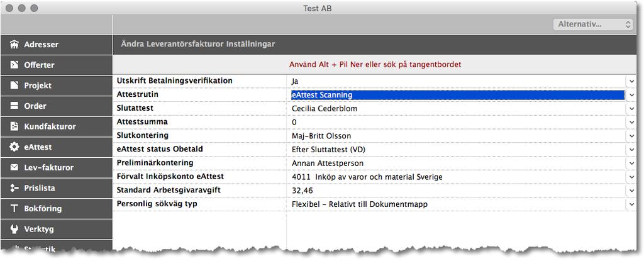Expand the Slutattest dropdown arrow
Screen dimensions: 644x261
632,109
